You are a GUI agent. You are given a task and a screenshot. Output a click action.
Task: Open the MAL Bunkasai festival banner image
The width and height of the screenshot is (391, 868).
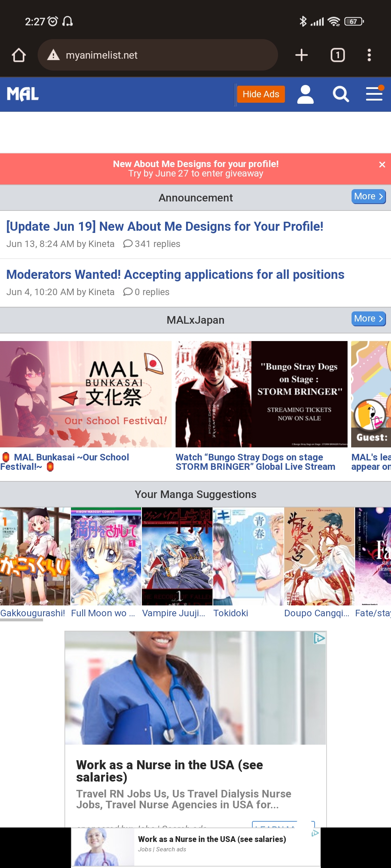pos(86,394)
